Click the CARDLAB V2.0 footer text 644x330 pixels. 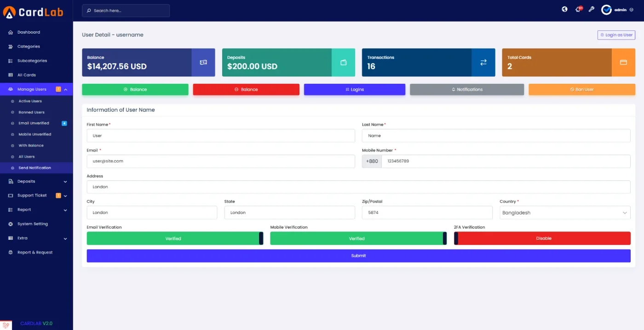(36, 324)
